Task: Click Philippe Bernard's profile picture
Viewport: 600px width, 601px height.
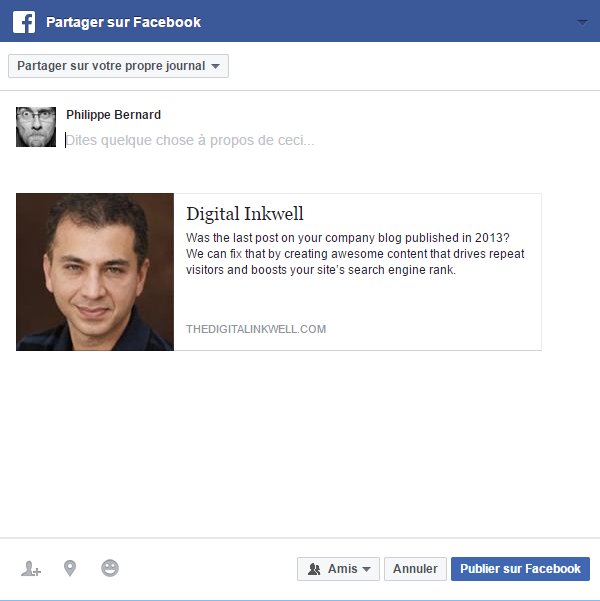Action: [36, 127]
